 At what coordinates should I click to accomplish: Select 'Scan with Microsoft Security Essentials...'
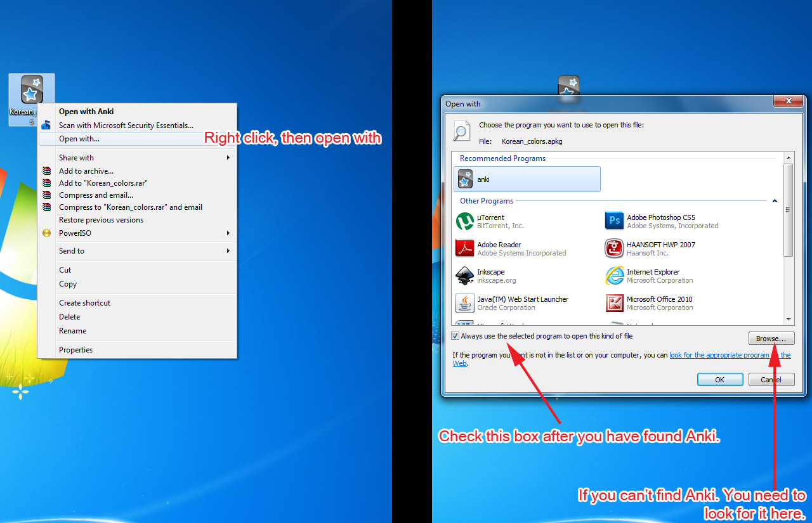tap(126, 126)
